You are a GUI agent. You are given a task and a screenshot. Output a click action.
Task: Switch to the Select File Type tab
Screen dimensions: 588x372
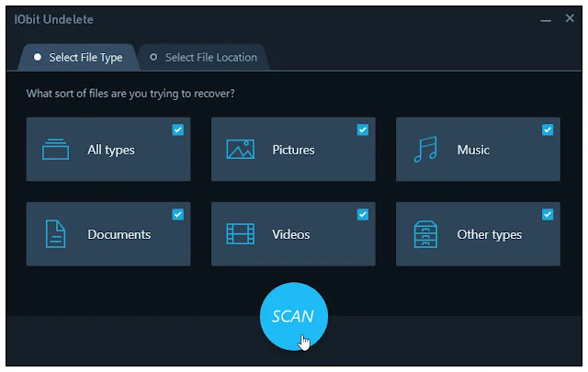tap(79, 57)
